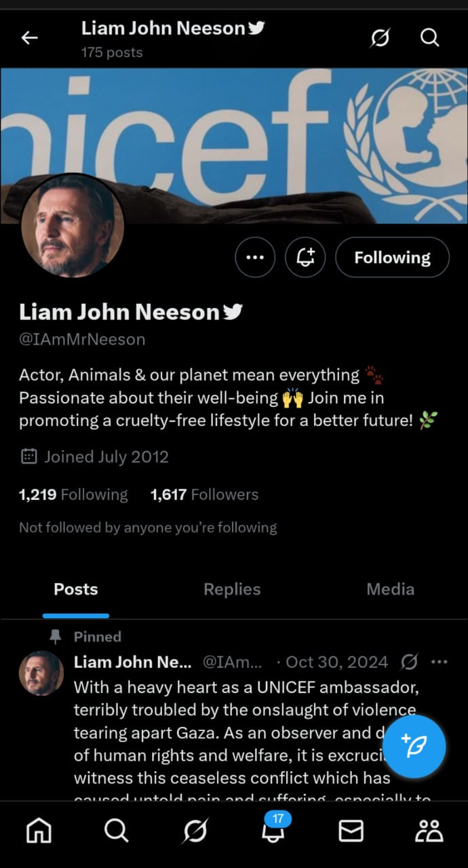
Task: Open Communities icon in bottom navigation
Action: (x=429, y=830)
